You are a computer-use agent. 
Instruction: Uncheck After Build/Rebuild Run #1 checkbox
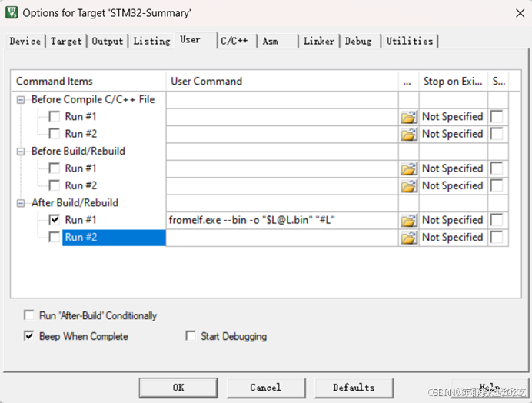click(55, 220)
